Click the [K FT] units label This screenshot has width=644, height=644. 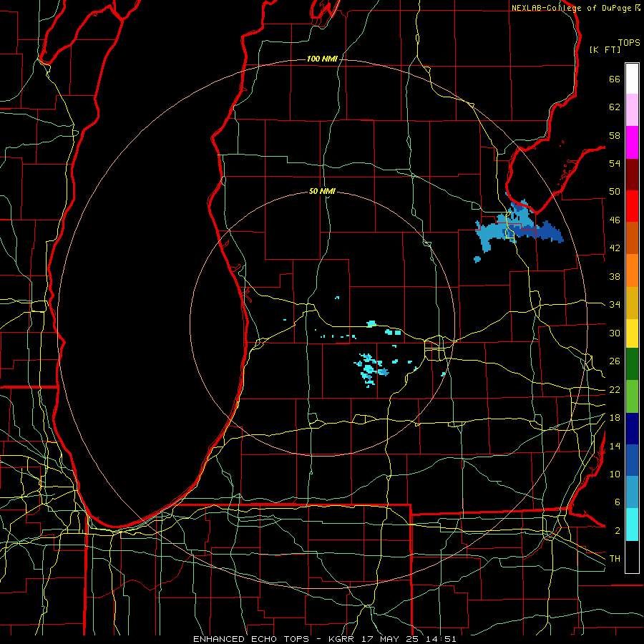click(x=605, y=49)
